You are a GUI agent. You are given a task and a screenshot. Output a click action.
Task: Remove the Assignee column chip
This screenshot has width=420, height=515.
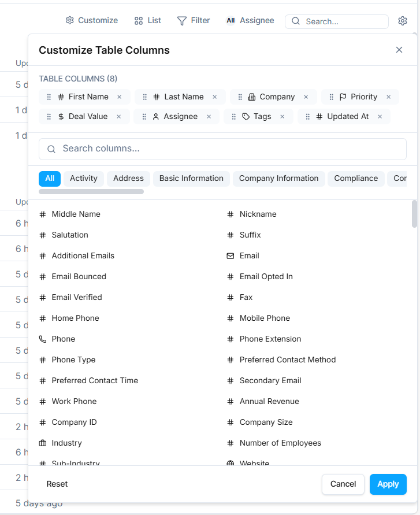click(x=209, y=117)
